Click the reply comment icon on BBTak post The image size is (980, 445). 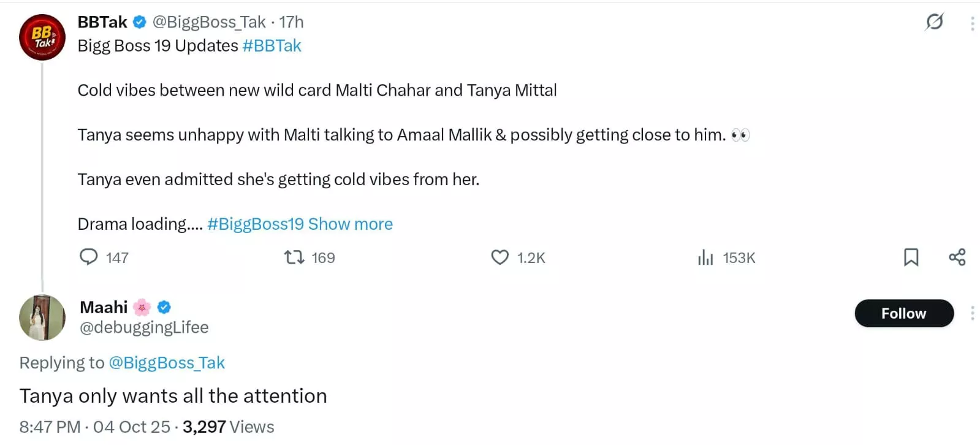click(x=89, y=257)
